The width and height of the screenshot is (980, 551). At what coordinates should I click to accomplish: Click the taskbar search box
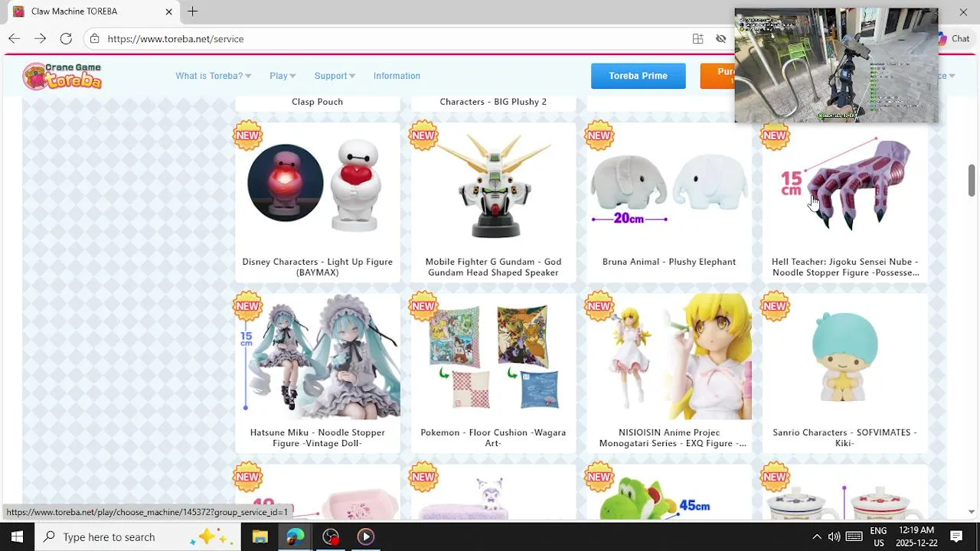point(138,536)
